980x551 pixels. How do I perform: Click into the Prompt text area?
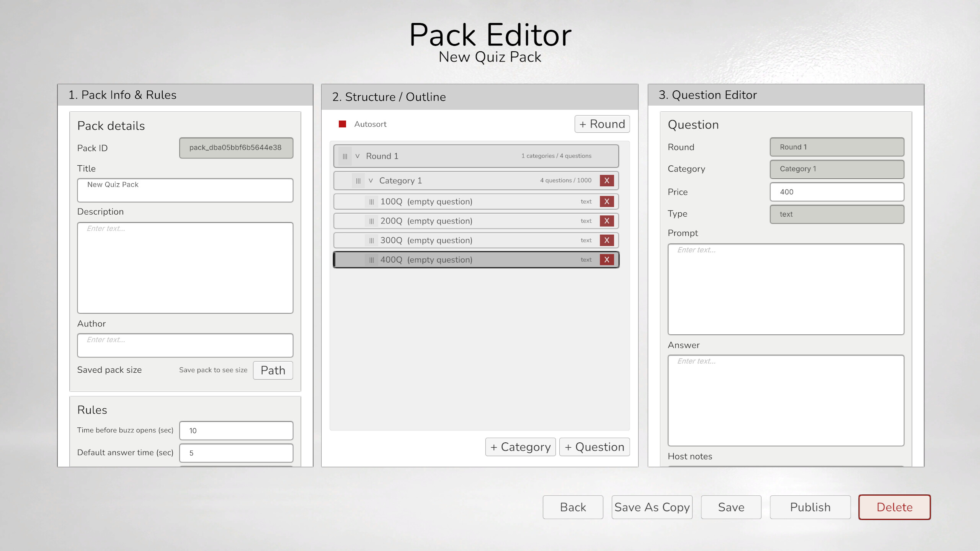tap(786, 289)
